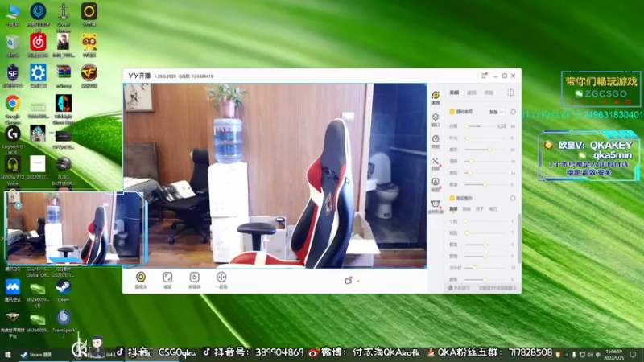Open the 虚拟形象 virtual avatar sidebar icon
This screenshot has height=362, width=644.
(x=436, y=207)
